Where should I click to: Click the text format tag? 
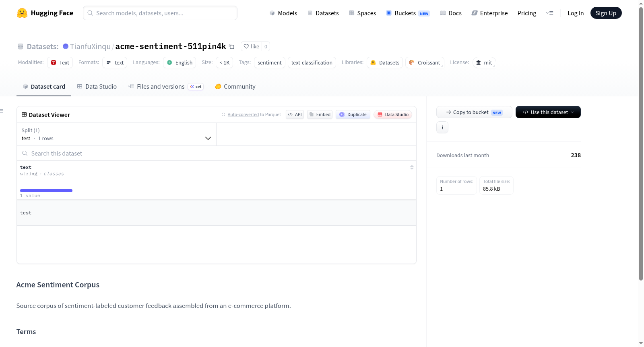point(115,62)
